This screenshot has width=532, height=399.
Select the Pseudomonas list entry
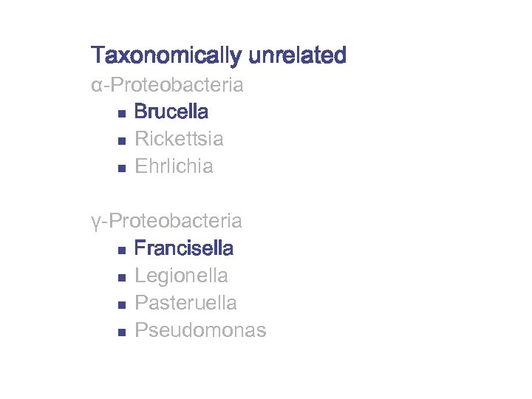(x=199, y=330)
